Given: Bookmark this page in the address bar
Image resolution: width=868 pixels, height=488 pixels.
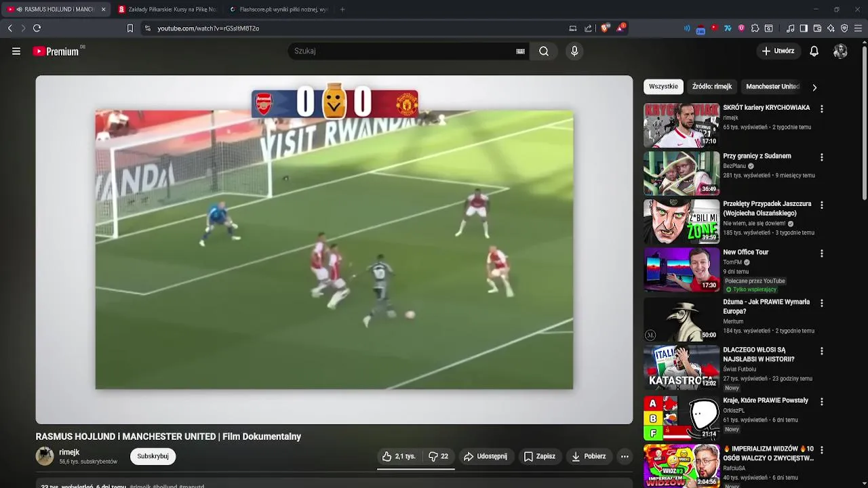Looking at the screenshot, I should (130, 28).
